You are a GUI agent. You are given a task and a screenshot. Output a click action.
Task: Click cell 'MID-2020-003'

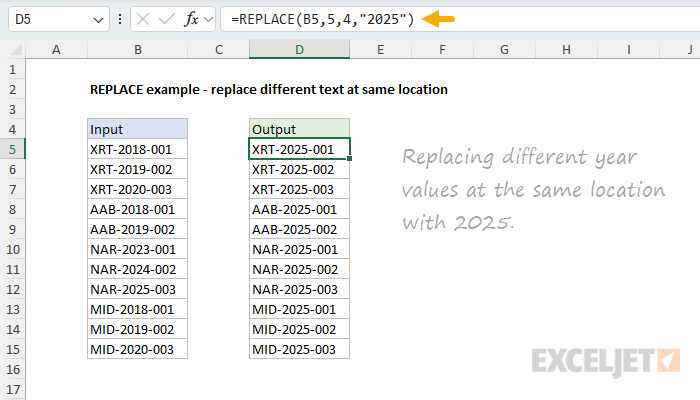138,349
